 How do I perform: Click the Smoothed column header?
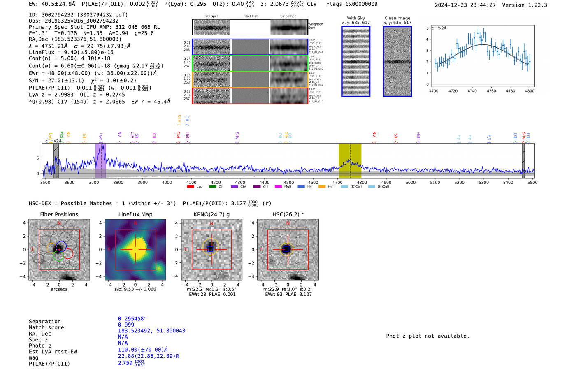[x=288, y=16]
